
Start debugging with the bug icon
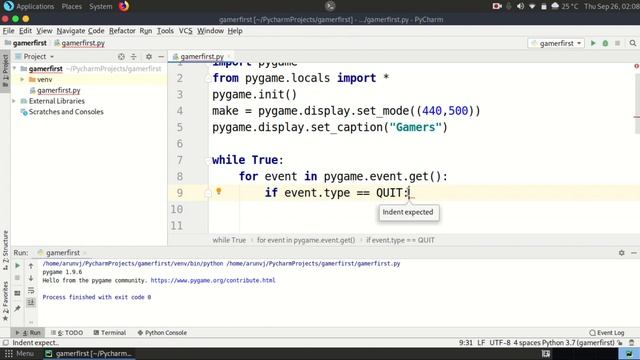(x=605, y=43)
